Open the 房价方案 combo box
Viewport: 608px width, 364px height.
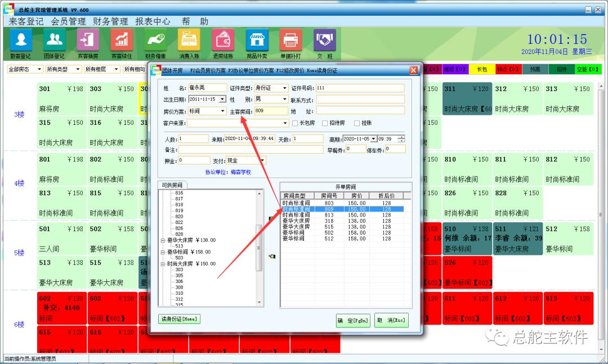tap(222, 111)
